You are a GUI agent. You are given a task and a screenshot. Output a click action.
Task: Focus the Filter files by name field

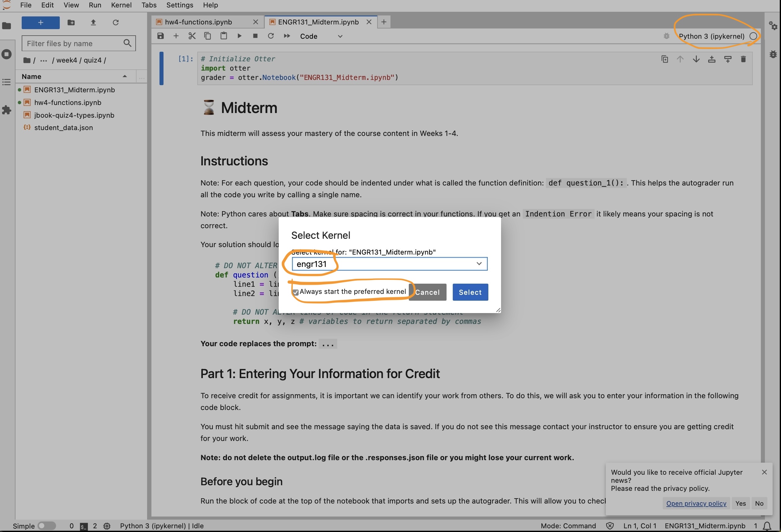(x=79, y=43)
